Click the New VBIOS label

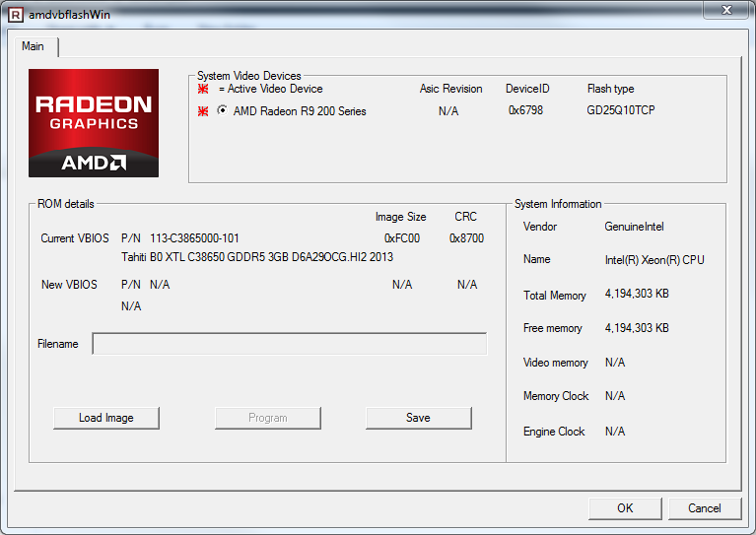[69, 285]
